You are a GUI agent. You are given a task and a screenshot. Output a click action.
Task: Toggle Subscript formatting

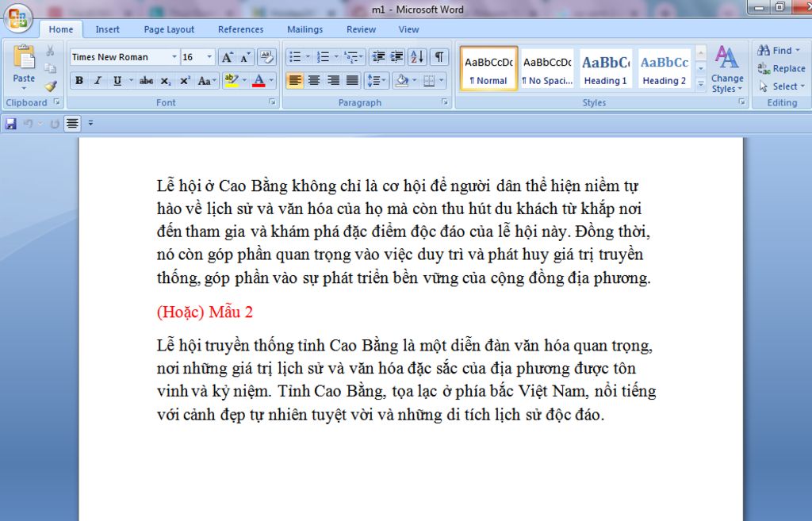(166, 80)
